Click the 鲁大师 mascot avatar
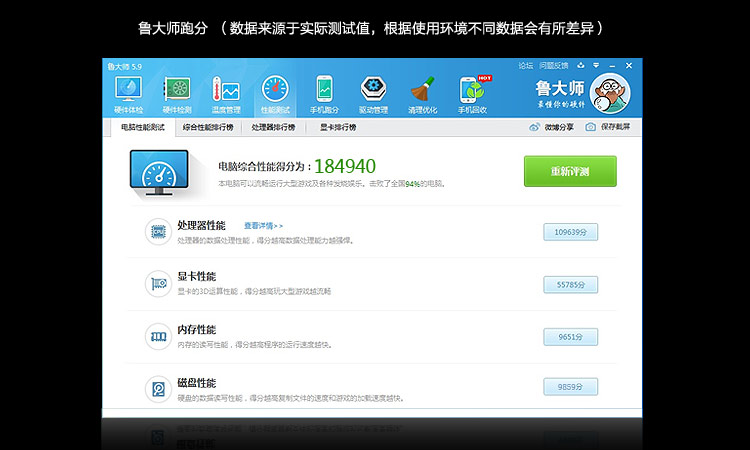The width and height of the screenshot is (750, 450). point(610,93)
